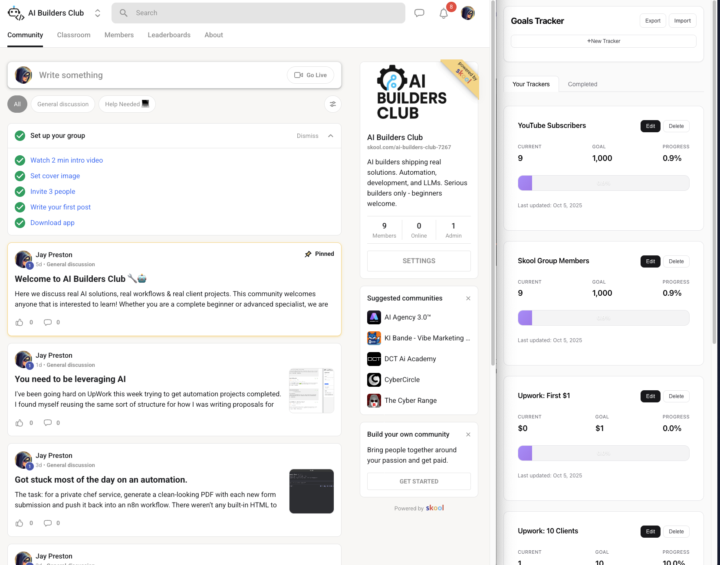Click the checkmark next to Invite 3 people
This screenshot has width=720, height=565.
20,192
